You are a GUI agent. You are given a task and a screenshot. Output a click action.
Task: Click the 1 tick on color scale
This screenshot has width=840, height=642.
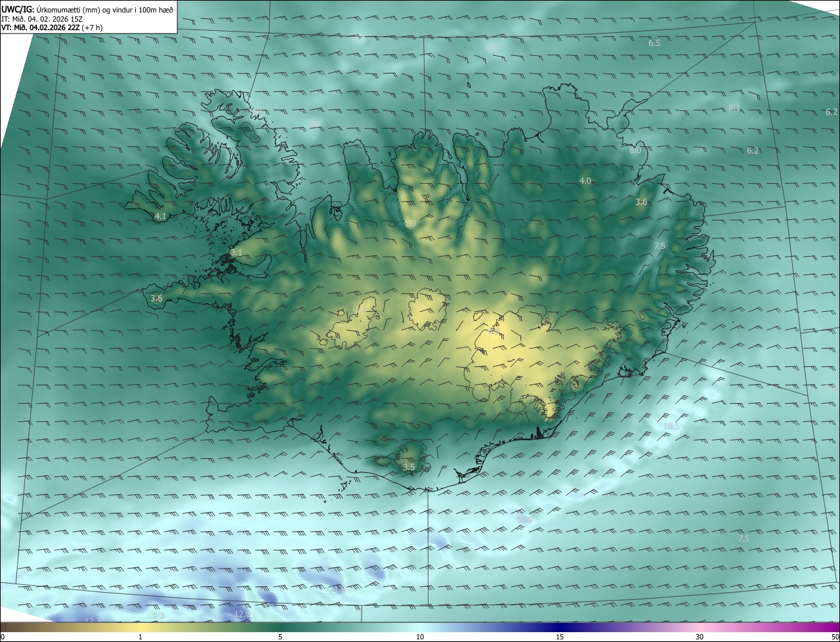coord(140,637)
